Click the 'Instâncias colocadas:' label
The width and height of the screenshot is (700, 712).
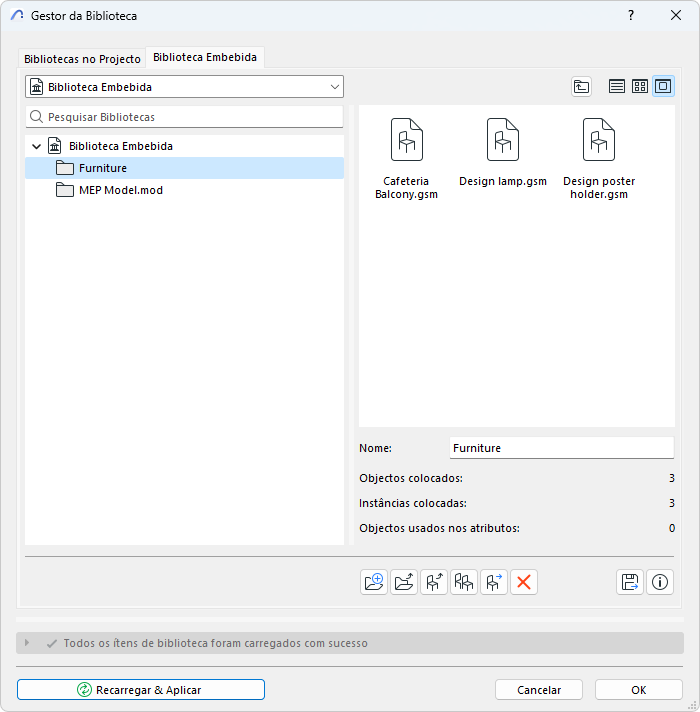point(413,503)
